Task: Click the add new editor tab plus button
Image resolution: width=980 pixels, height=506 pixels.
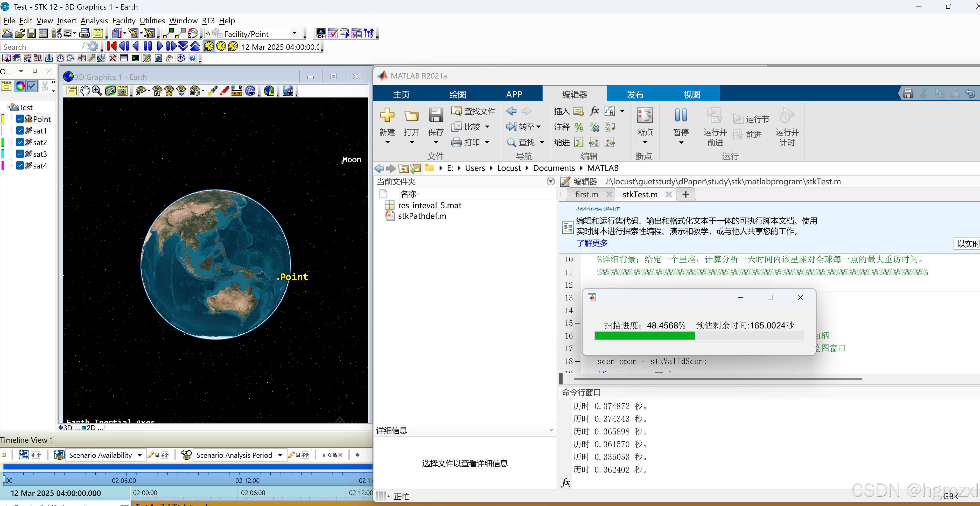Action: click(685, 194)
